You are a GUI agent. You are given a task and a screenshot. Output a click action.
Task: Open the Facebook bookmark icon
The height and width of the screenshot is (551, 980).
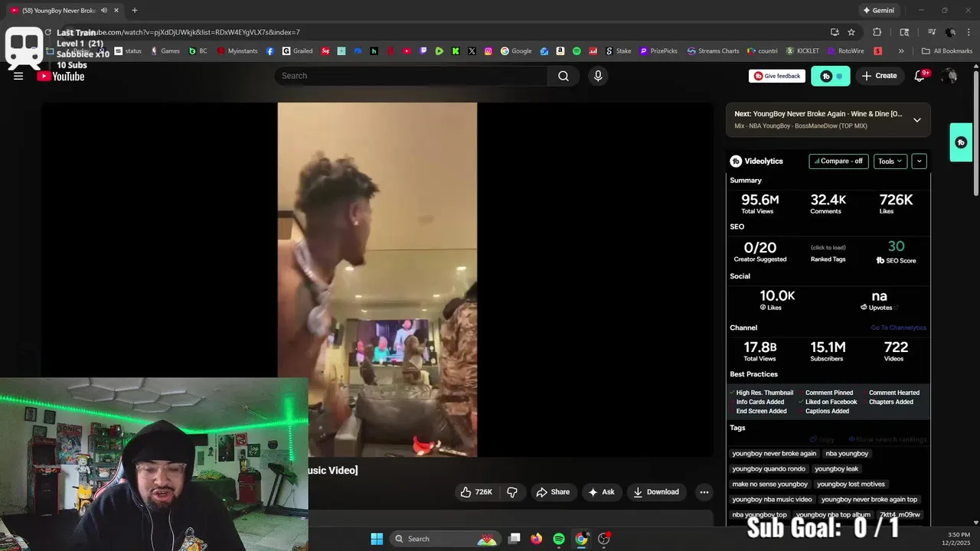270,51
